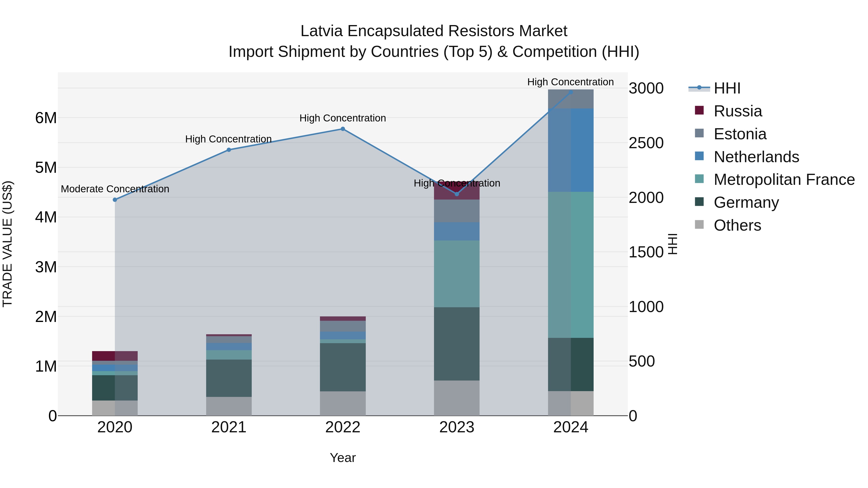
Task: Click the Netherlands blue color swatch
Action: (699, 156)
